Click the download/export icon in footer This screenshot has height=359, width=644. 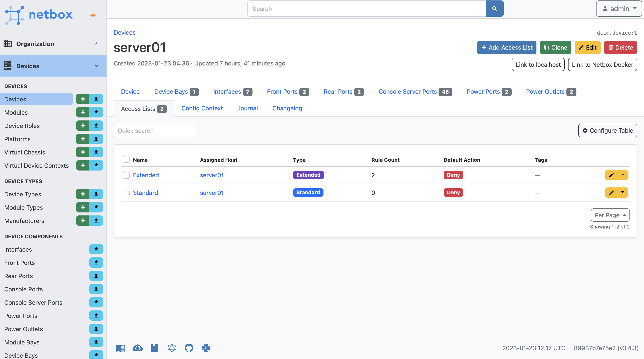pyautogui.click(x=137, y=348)
